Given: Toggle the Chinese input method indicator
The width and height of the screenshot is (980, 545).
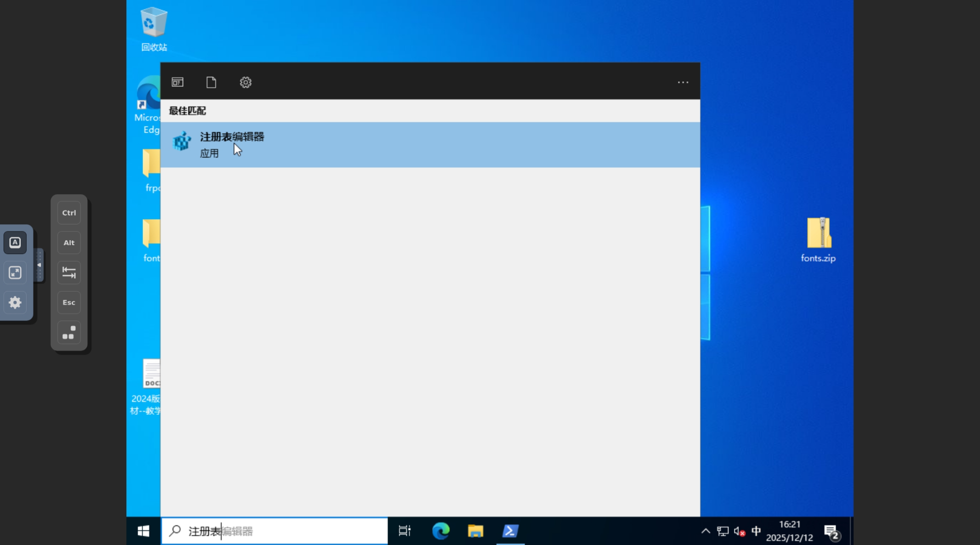Looking at the screenshot, I should pos(756,531).
